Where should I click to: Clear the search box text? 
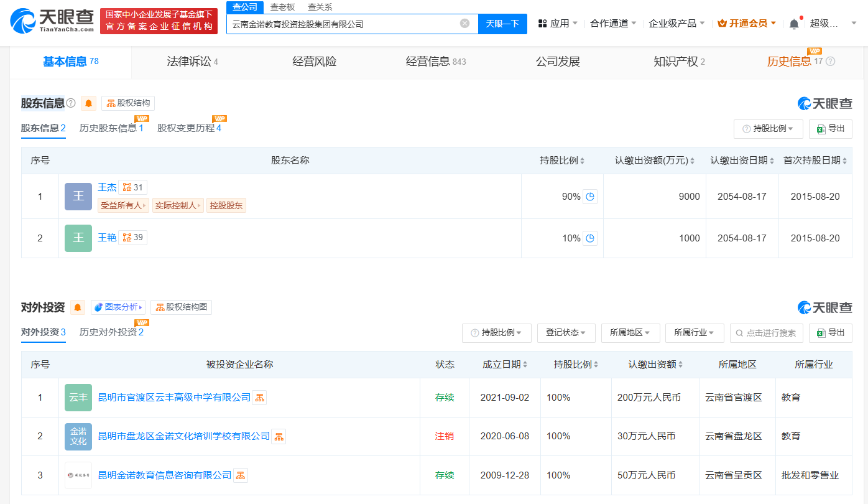(x=464, y=24)
